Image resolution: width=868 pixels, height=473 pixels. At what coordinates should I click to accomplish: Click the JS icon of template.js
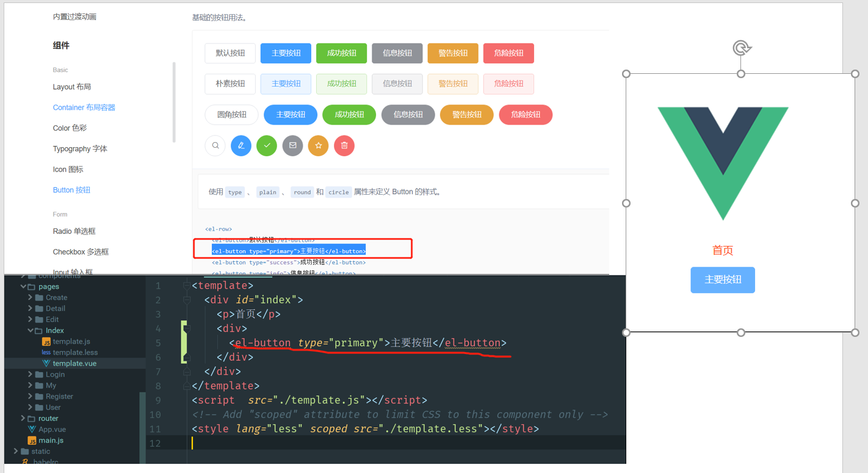46,342
